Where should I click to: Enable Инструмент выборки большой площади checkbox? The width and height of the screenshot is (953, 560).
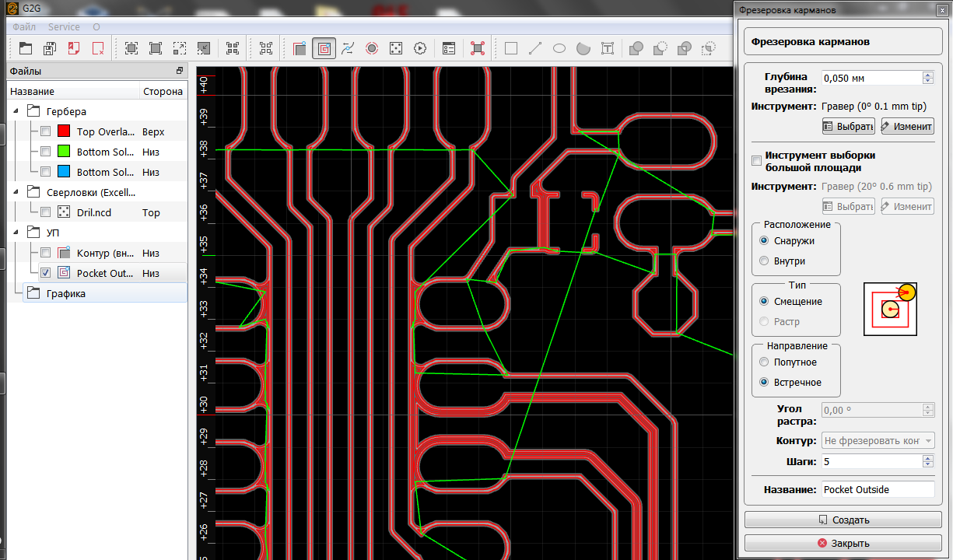[757, 160]
